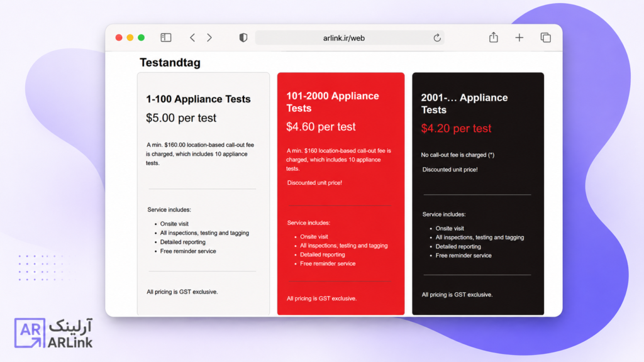Screen dimensions: 644x362
Task: Click 'All pricing is GST exclusive.' in black card
Action: point(457,294)
